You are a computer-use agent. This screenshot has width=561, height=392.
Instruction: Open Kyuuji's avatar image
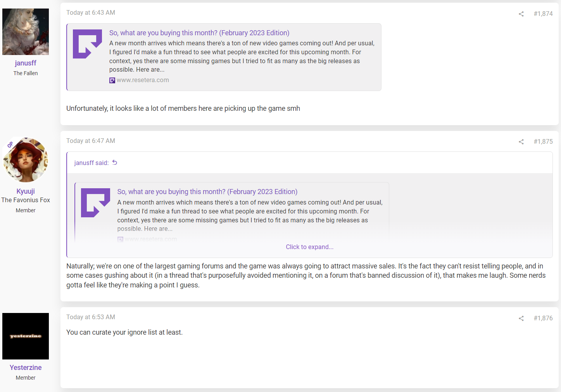[x=26, y=160]
